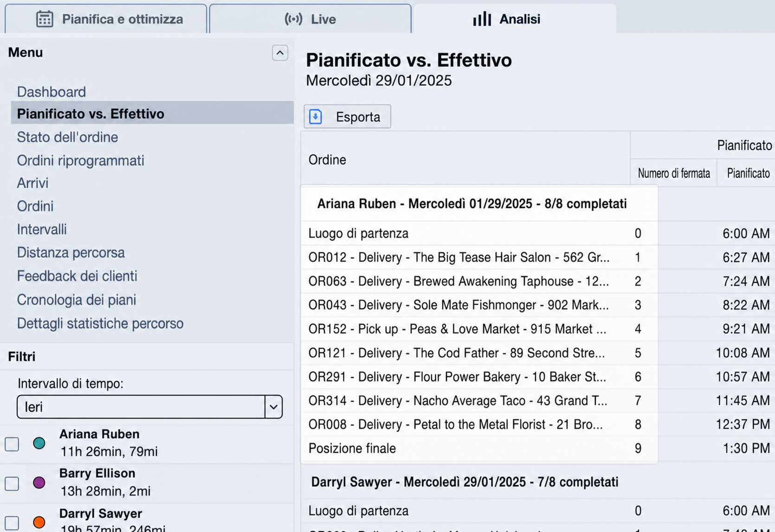Click Ariana Ruben's teal color dot
This screenshot has height=532, width=775.
coord(39,443)
